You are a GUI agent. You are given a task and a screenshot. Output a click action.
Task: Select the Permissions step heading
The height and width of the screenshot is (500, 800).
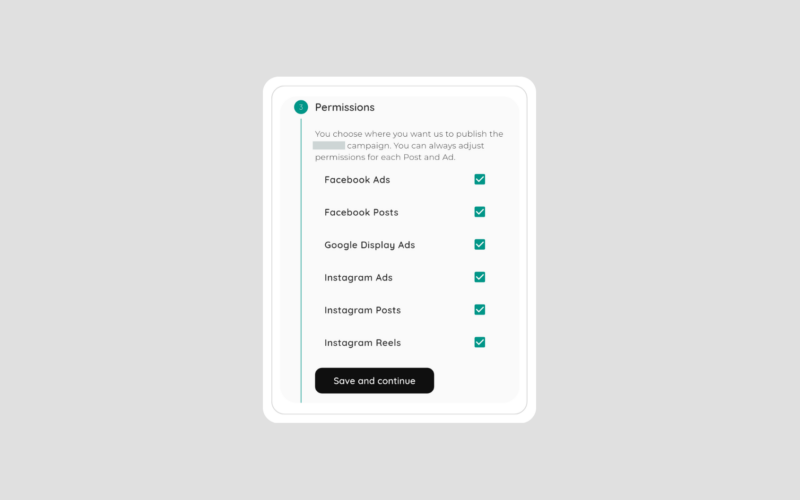point(344,107)
